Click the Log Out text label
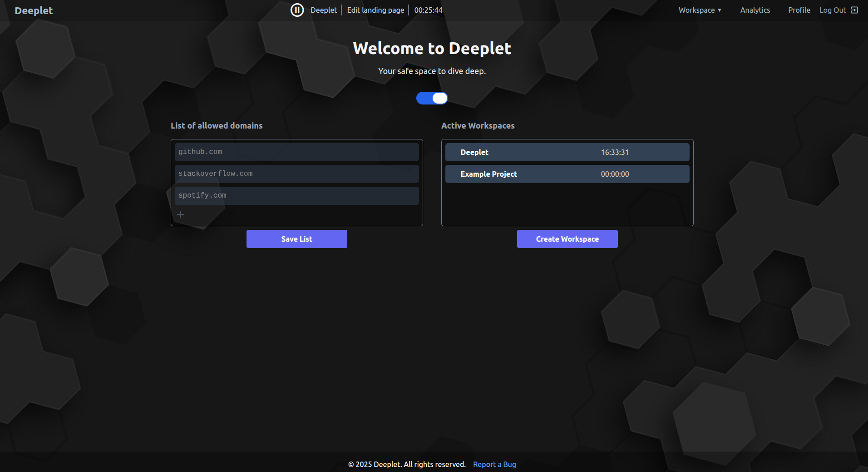The image size is (868, 472). [832, 10]
